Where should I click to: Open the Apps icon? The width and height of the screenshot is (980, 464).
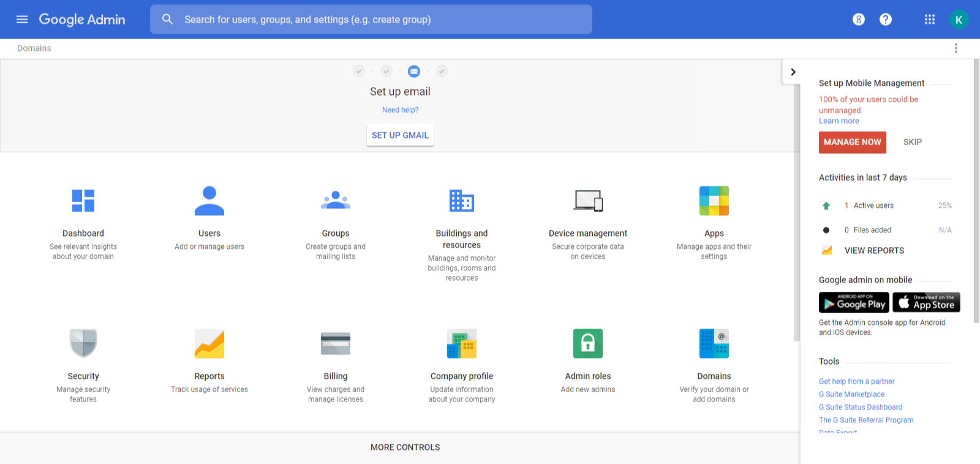tap(714, 201)
